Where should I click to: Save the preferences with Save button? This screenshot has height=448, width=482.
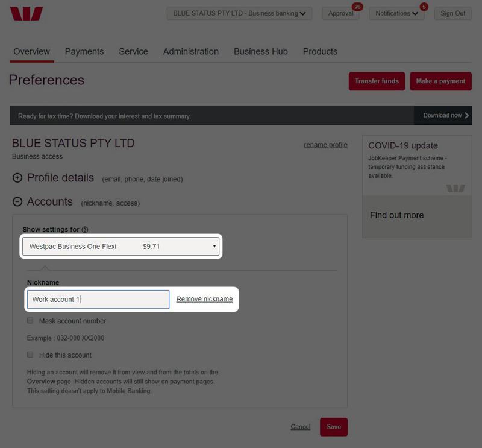coord(334,427)
